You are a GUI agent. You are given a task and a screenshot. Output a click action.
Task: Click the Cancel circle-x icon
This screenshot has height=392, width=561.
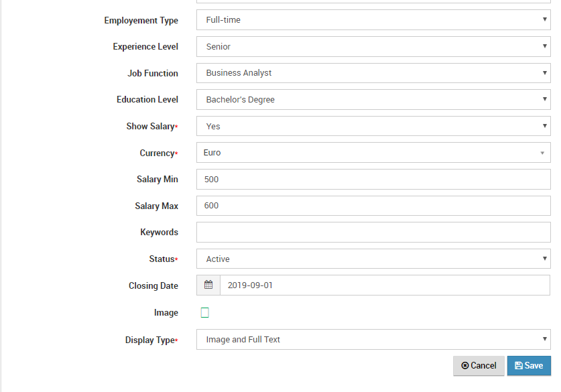[x=464, y=366]
